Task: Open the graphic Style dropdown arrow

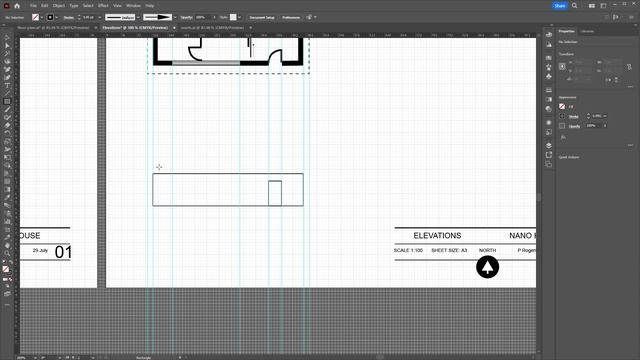Action: (240, 18)
